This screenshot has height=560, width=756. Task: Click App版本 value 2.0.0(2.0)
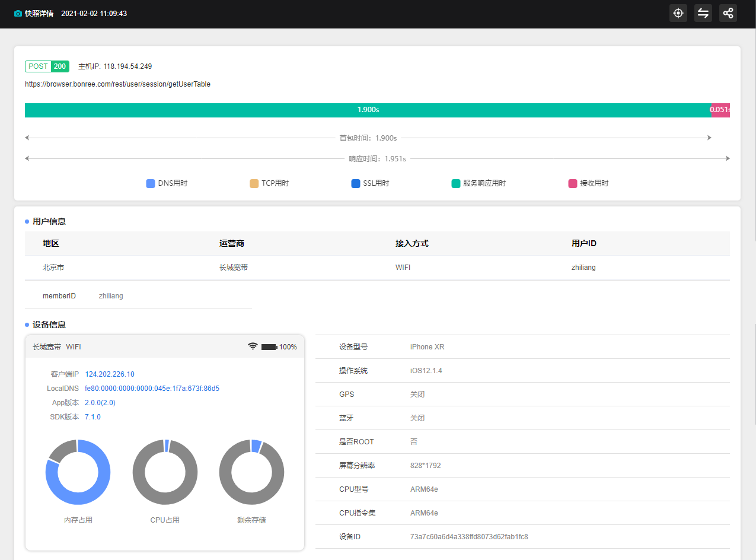coord(100,403)
